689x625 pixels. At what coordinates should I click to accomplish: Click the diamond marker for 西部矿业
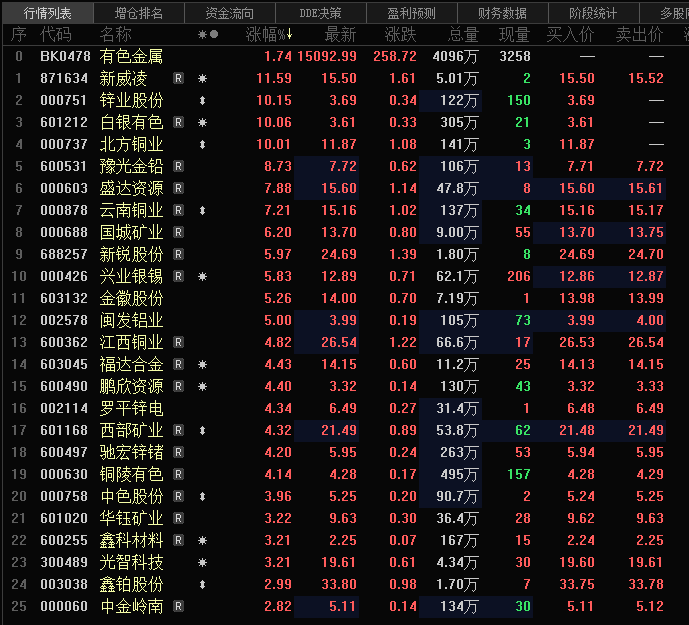point(202,430)
